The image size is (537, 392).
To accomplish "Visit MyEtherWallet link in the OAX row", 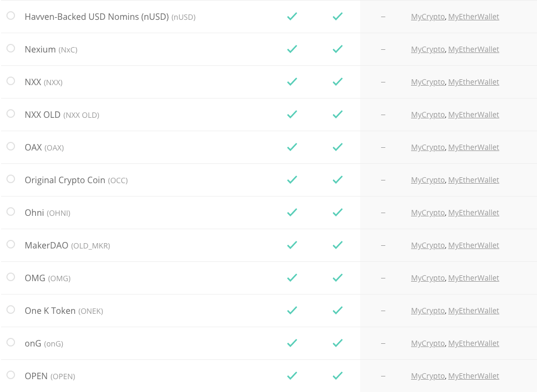I will click(x=474, y=147).
